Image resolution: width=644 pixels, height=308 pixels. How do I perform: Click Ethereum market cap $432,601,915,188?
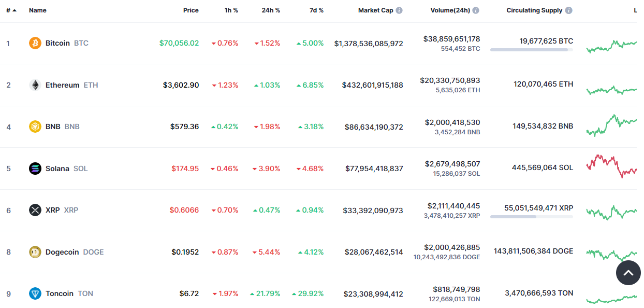373,85
